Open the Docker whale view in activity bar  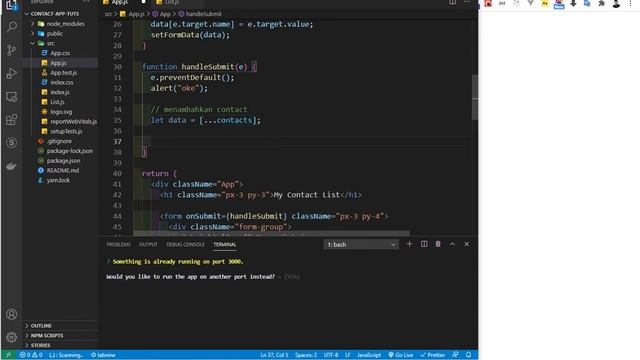(x=11, y=166)
